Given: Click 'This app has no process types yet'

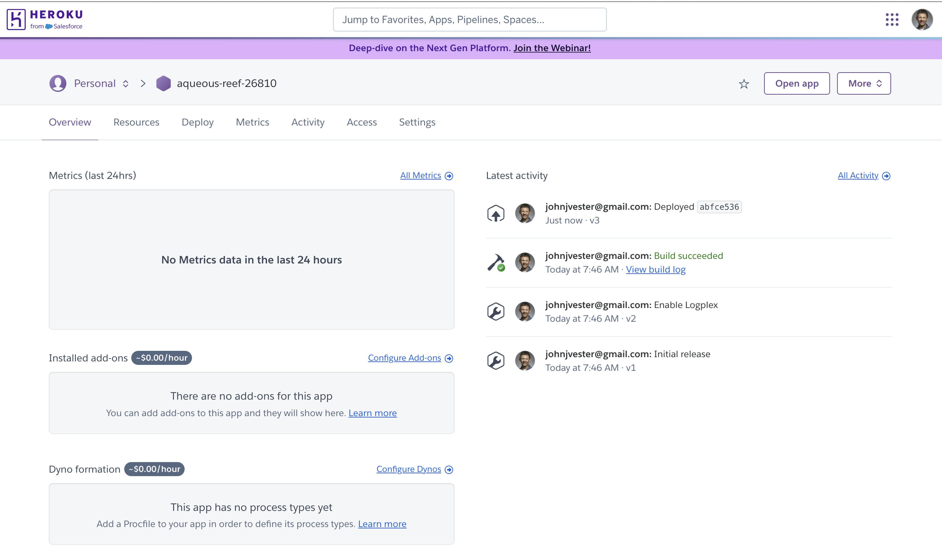Looking at the screenshot, I should [x=251, y=508].
